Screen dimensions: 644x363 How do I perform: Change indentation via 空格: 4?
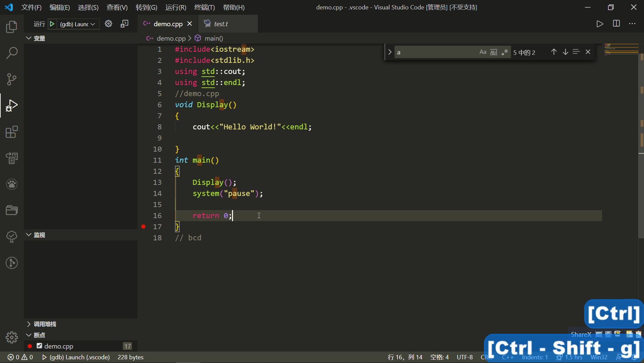tap(440, 357)
